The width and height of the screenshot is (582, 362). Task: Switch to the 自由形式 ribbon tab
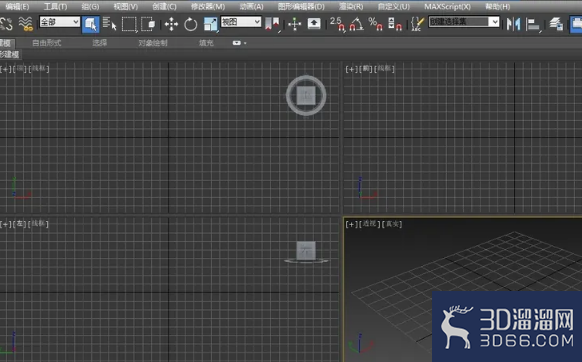[46, 43]
